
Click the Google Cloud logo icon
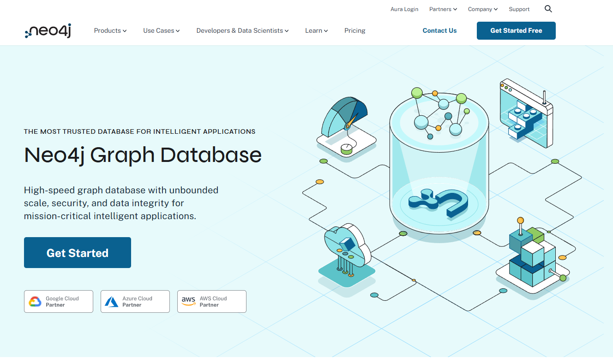point(35,302)
